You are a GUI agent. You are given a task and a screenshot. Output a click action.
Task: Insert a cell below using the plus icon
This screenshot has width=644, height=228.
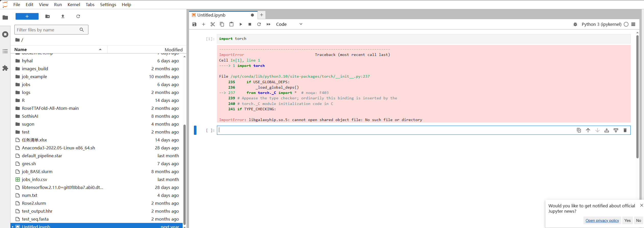point(204,24)
